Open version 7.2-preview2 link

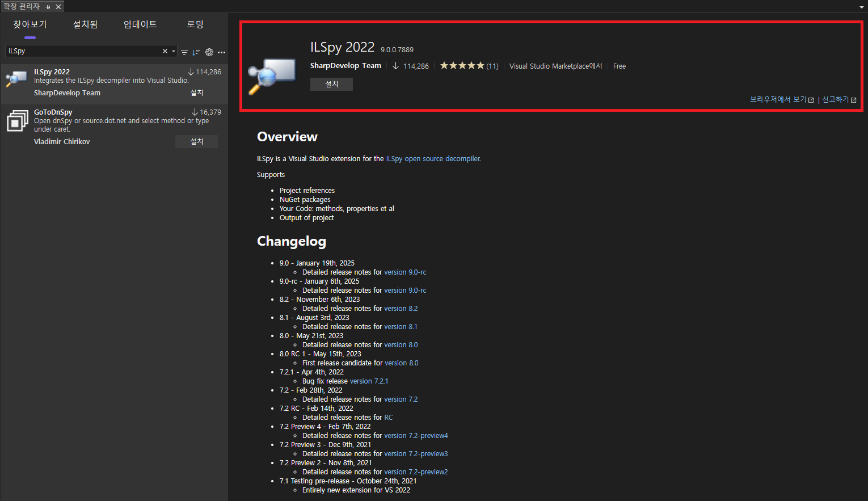click(416, 472)
